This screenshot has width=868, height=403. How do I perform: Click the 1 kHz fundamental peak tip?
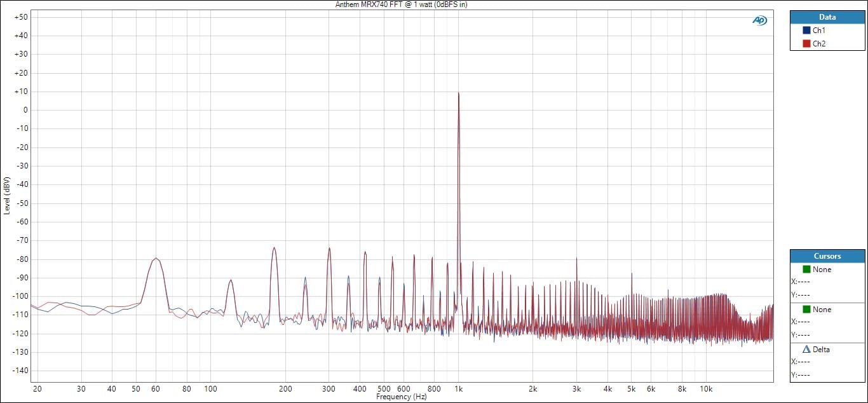(x=458, y=93)
